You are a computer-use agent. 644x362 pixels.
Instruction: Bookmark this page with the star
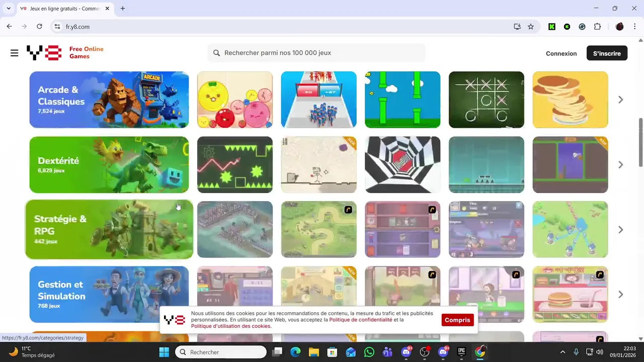point(531,27)
